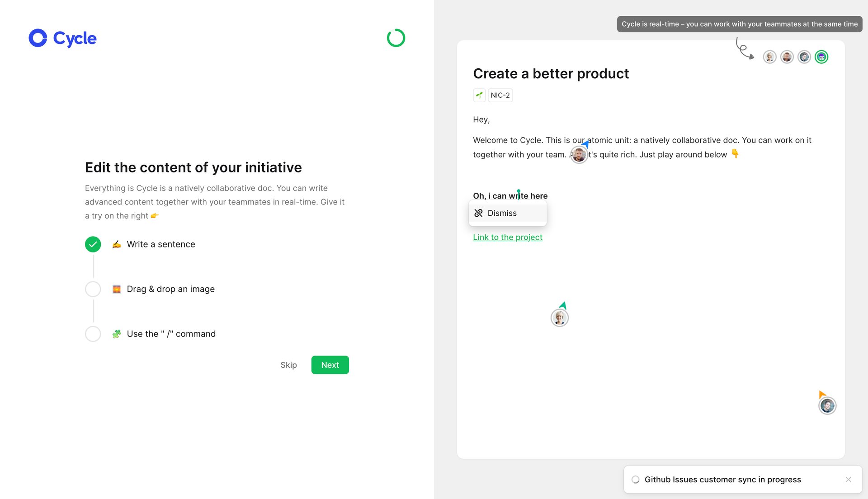The width and height of the screenshot is (868, 499).
Task: Click the 'Link to the project' hyperlink
Action: click(x=507, y=237)
